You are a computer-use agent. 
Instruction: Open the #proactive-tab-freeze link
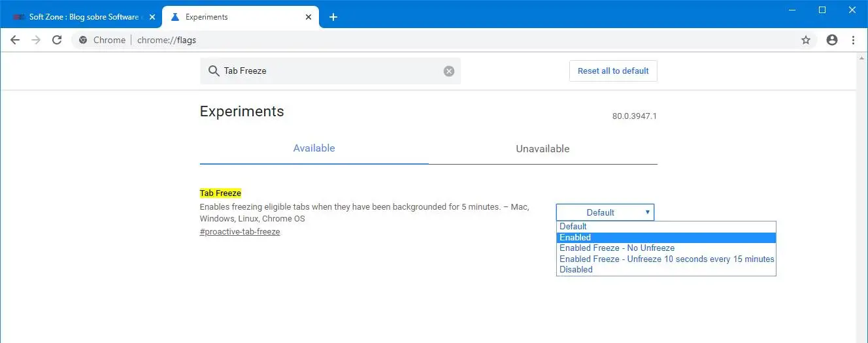tap(240, 232)
